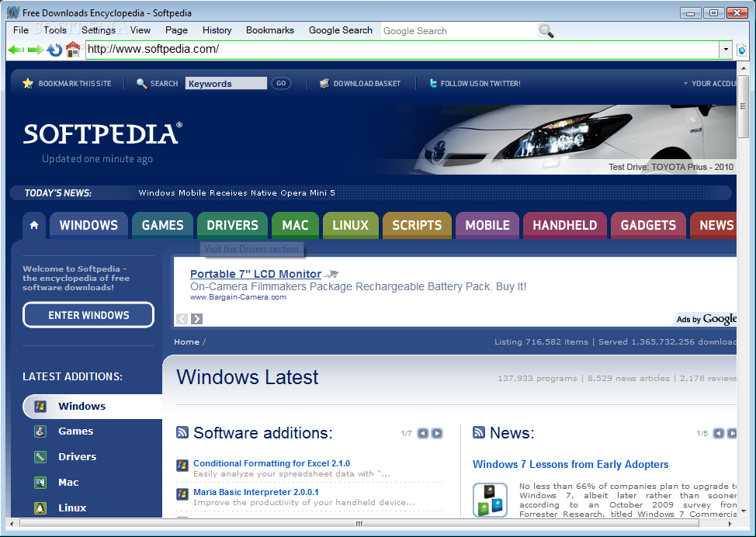Switch to the NEWS tab
The image size is (756, 537).
point(713,225)
